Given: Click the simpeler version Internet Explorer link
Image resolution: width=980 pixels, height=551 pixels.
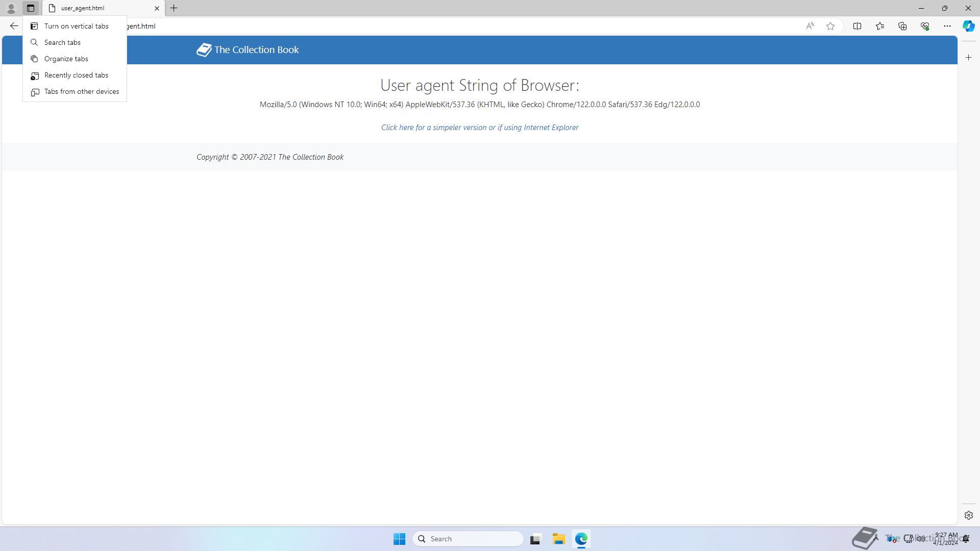Looking at the screenshot, I should pos(479,128).
